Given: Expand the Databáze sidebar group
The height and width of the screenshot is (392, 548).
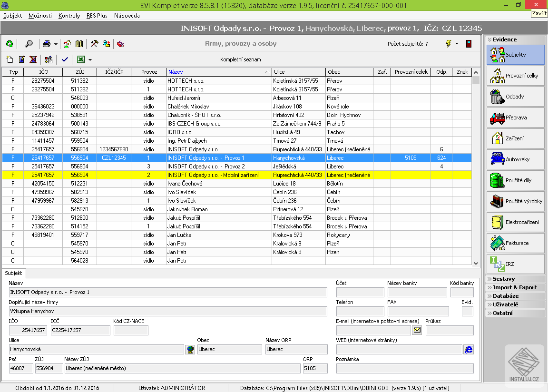Looking at the screenshot, I should pos(516,296).
